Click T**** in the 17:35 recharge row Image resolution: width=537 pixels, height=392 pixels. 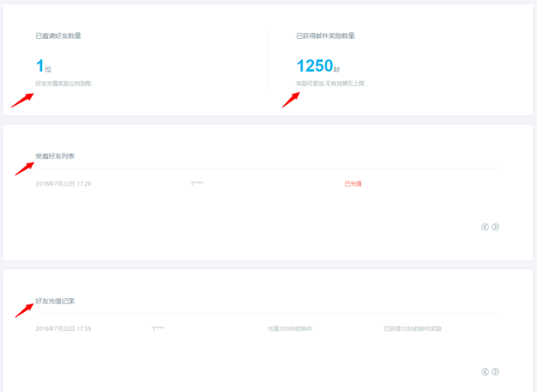[x=159, y=328]
